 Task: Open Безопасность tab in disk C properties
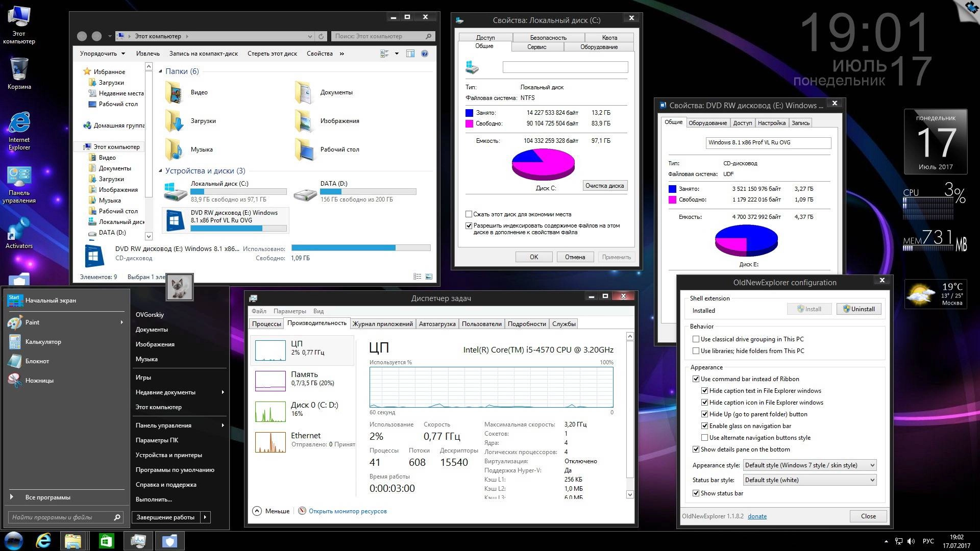click(548, 38)
